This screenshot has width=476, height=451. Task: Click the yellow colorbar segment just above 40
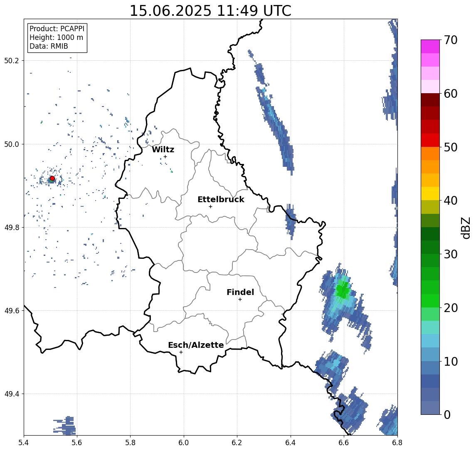click(x=430, y=193)
